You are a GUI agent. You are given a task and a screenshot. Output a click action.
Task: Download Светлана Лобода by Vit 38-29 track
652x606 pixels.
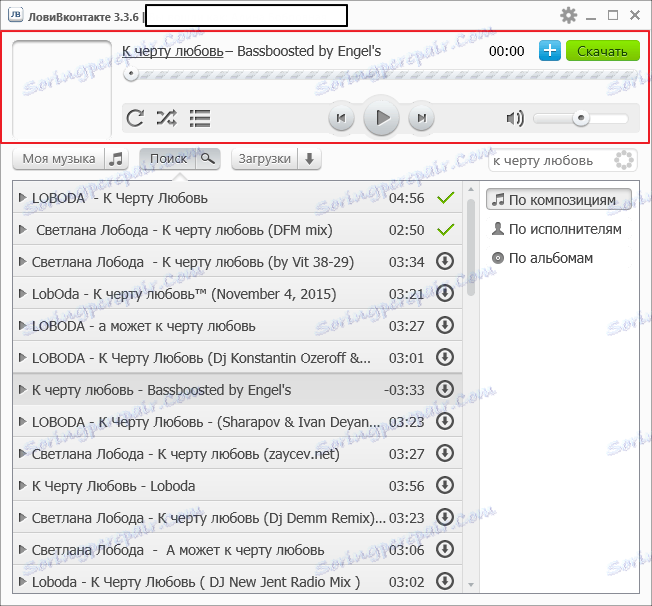pos(445,262)
